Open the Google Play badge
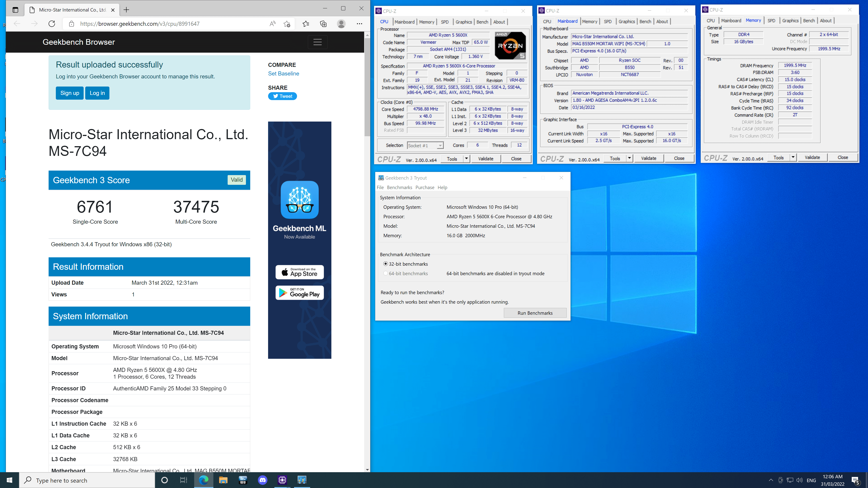The height and width of the screenshot is (488, 868). 300,293
